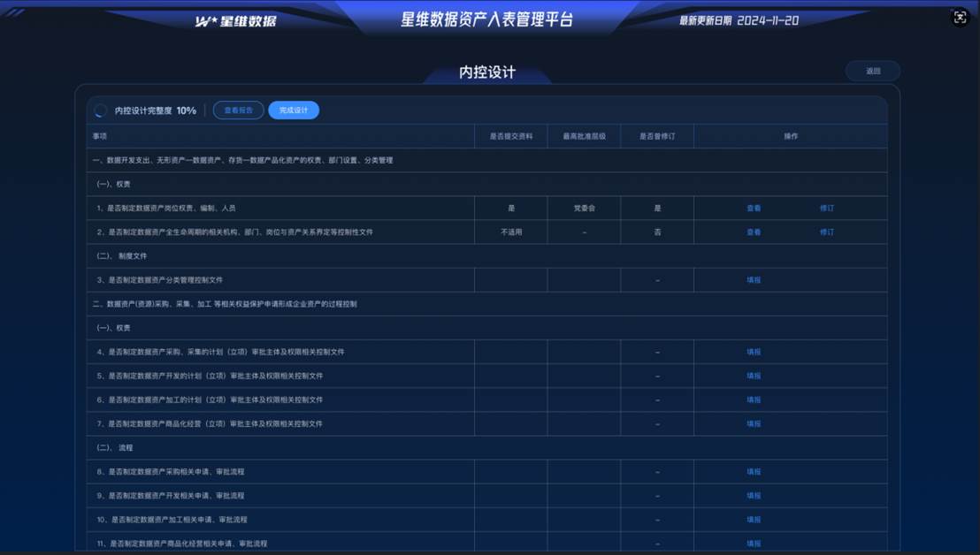This screenshot has height=555, width=980.
Task: Click the 是否提交资料 column header
Action: coord(510,136)
